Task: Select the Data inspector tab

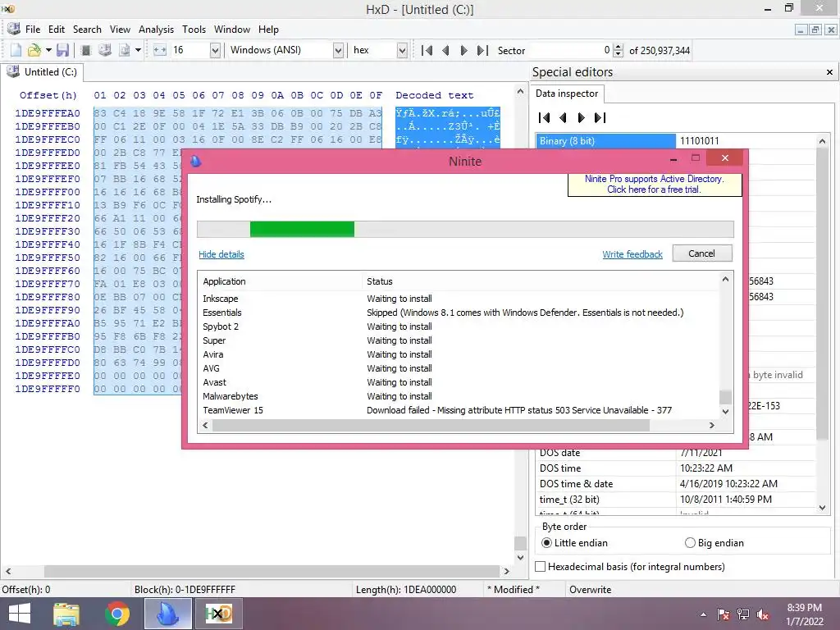Action: (x=567, y=94)
